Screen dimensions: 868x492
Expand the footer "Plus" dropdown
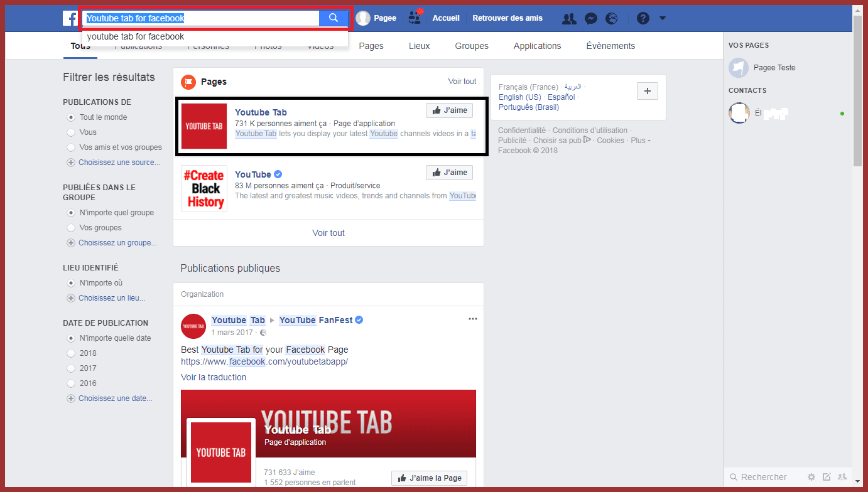click(640, 141)
